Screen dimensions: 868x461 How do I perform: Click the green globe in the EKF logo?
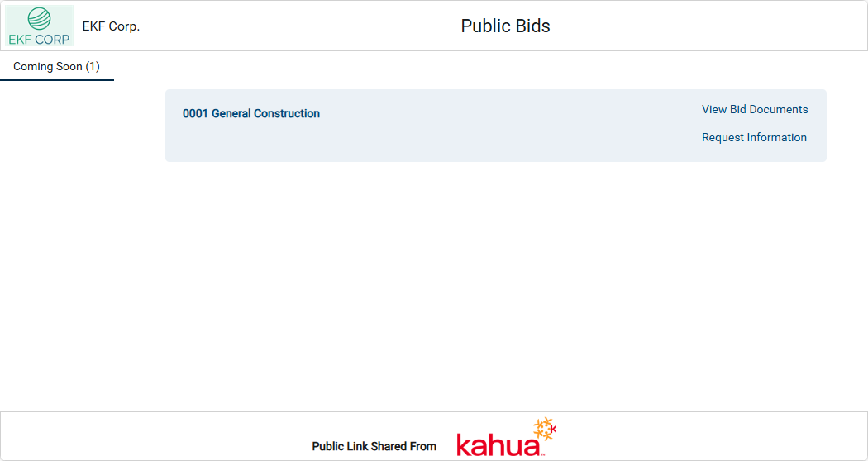click(39, 19)
